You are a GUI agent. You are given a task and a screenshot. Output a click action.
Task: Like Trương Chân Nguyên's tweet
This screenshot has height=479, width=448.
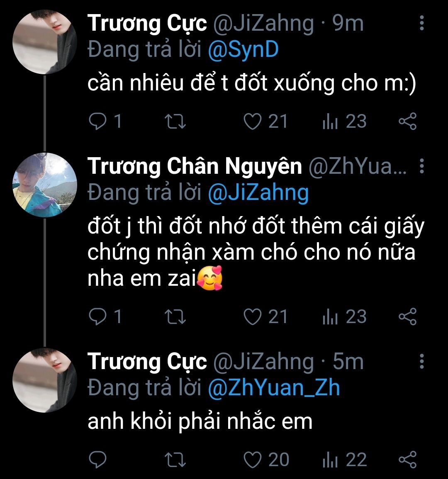point(253,317)
